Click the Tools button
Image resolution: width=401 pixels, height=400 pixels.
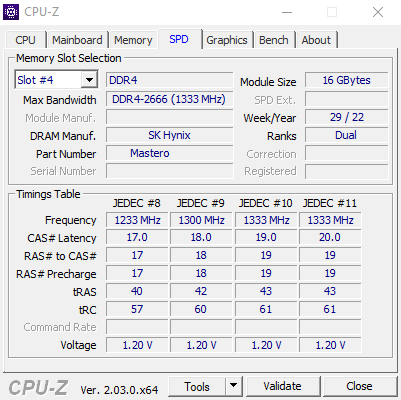197,386
